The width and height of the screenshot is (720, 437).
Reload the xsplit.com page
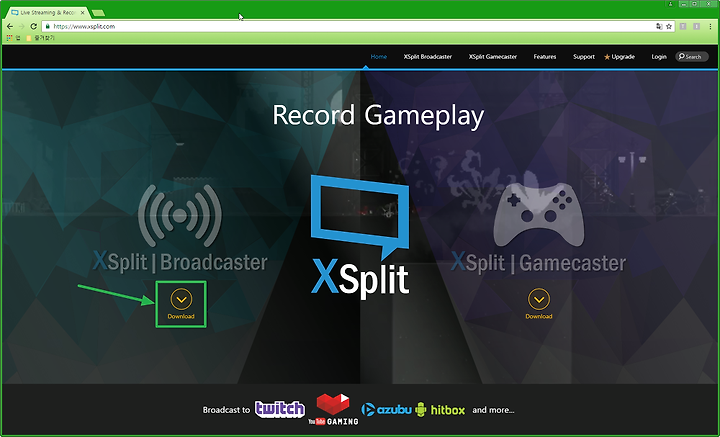click(34, 27)
